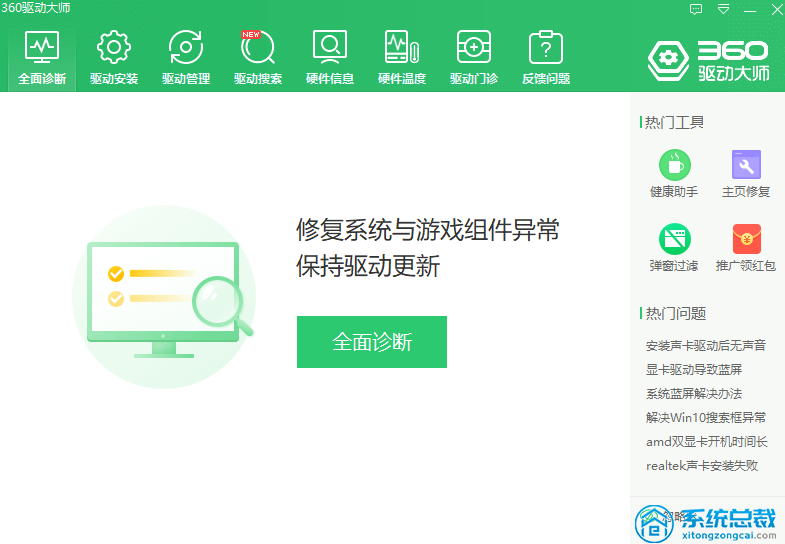Viewport: 785px width, 544px height.
Task: Show 硬件信息 hardware information
Action: (330, 57)
